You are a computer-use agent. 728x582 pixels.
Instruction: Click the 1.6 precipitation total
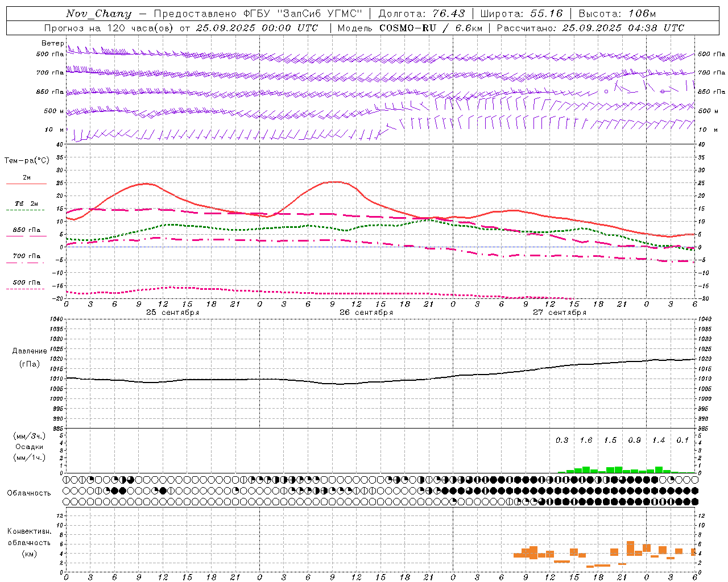tap(586, 440)
